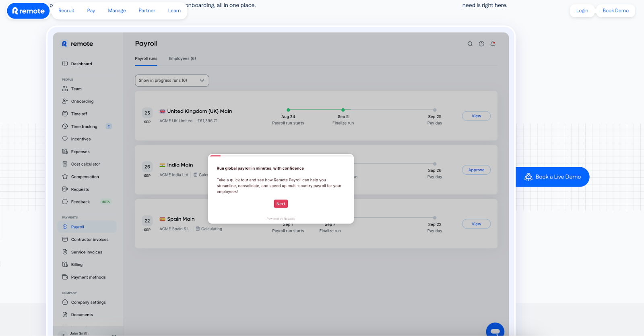This screenshot has width=644, height=336.
Task: Click the Aug 24 payroll start marker for UK
Action: point(288,110)
